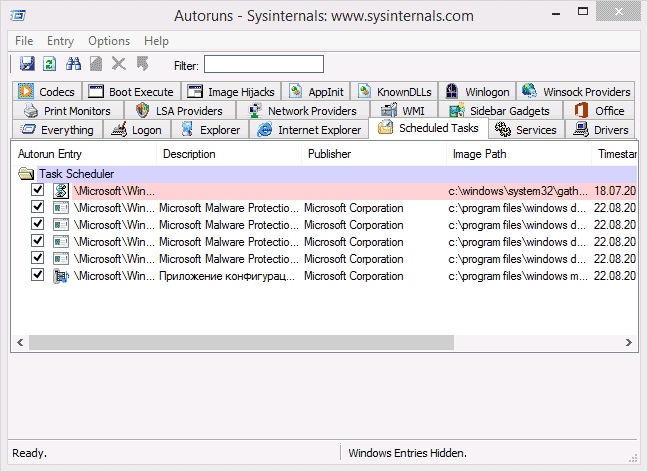Uncheck the fourth Microsoft Malware Protection entry checkbox
Viewport: 648px width, 472px height.
pos(38,257)
